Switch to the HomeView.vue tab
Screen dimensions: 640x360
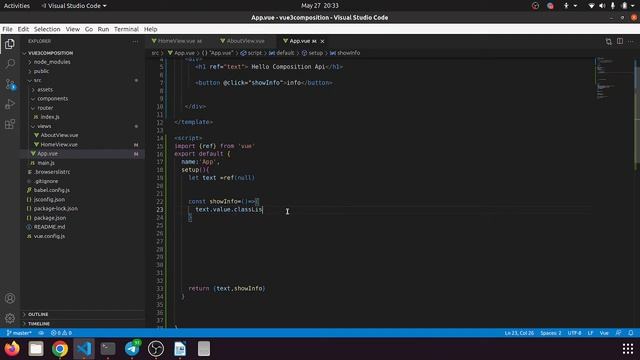[180, 41]
